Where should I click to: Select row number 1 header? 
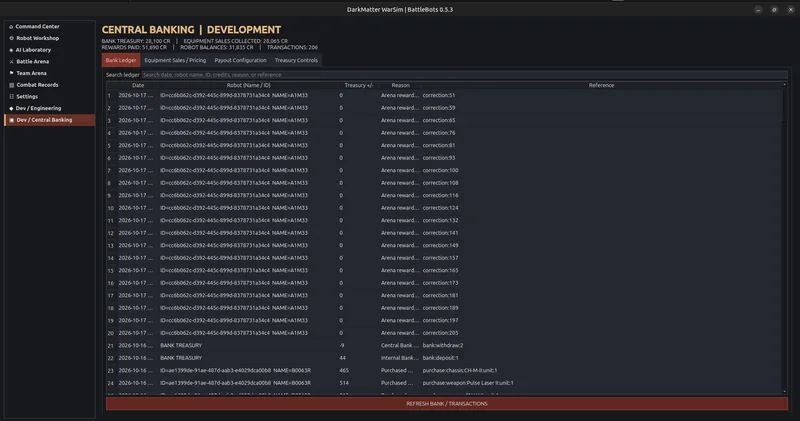[109, 95]
